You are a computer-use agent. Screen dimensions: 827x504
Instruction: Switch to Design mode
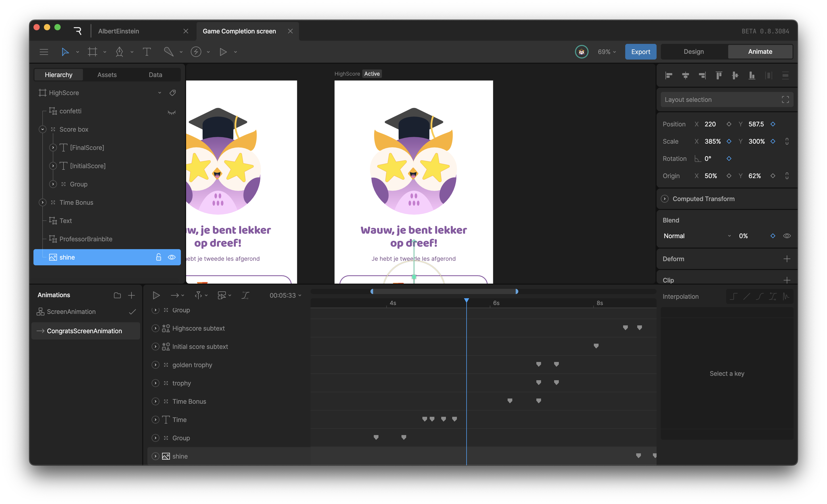click(694, 52)
